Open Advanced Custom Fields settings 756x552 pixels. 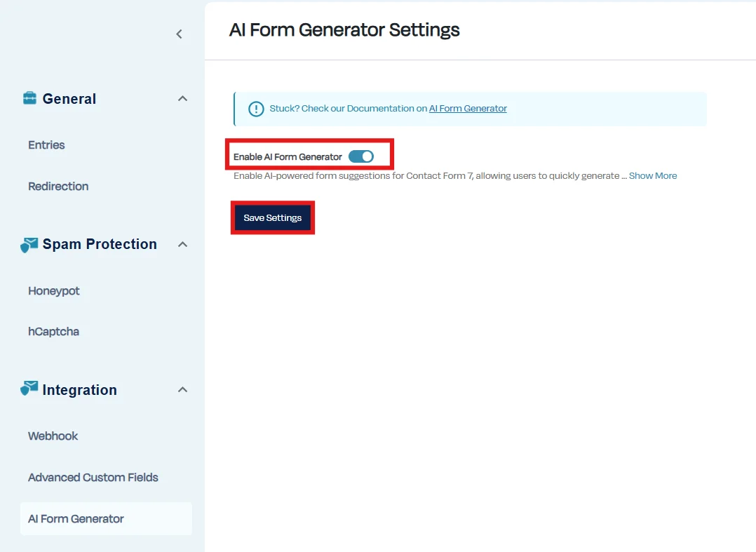(93, 478)
